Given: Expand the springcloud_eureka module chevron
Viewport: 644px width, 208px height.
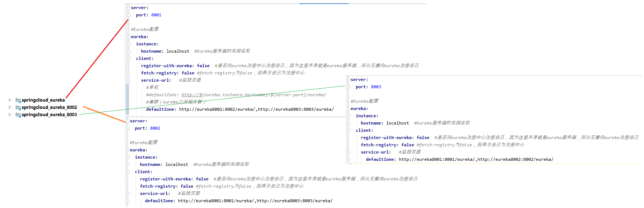Looking at the screenshot, I should coord(10,100).
